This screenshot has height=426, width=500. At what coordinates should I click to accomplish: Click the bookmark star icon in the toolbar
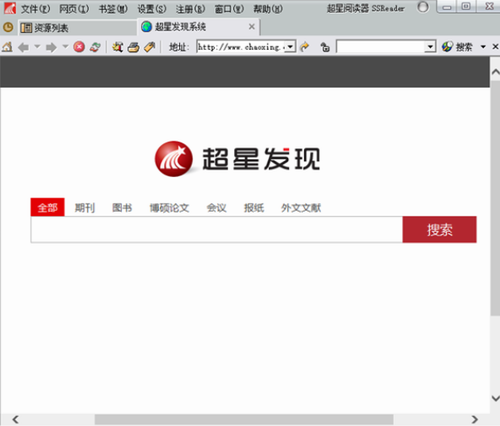(x=117, y=47)
